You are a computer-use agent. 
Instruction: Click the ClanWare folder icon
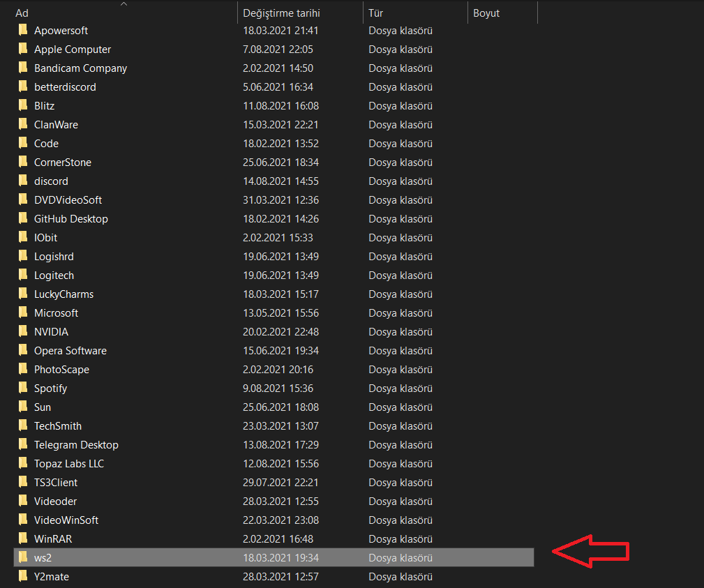coord(23,124)
